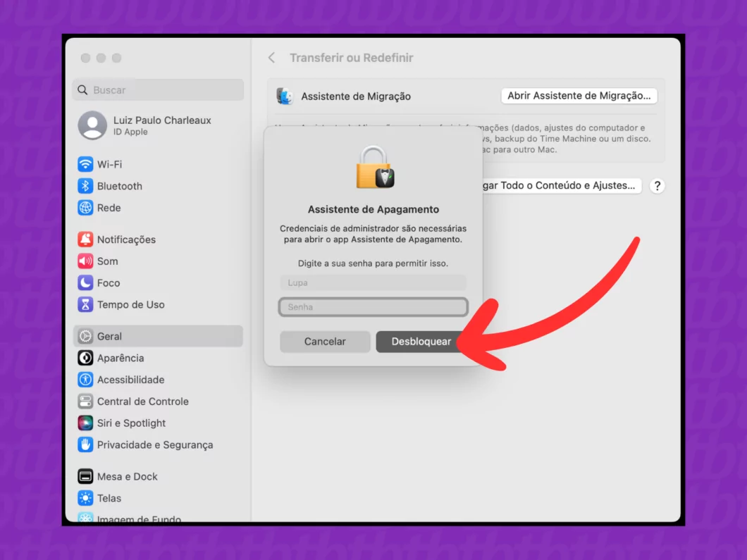
Task: Click the Cancelar button
Action: pyautogui.click(x=325, y=342)
